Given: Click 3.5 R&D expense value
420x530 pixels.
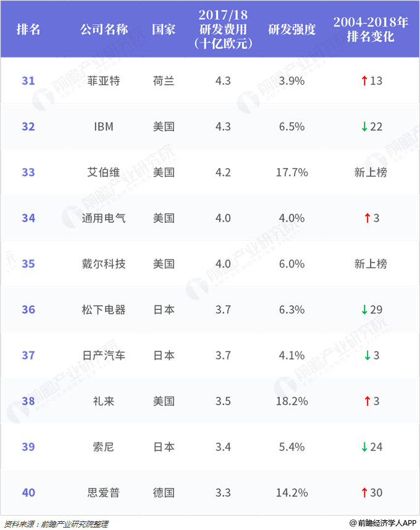Looking at the screenshot, I should click(223, 402).
